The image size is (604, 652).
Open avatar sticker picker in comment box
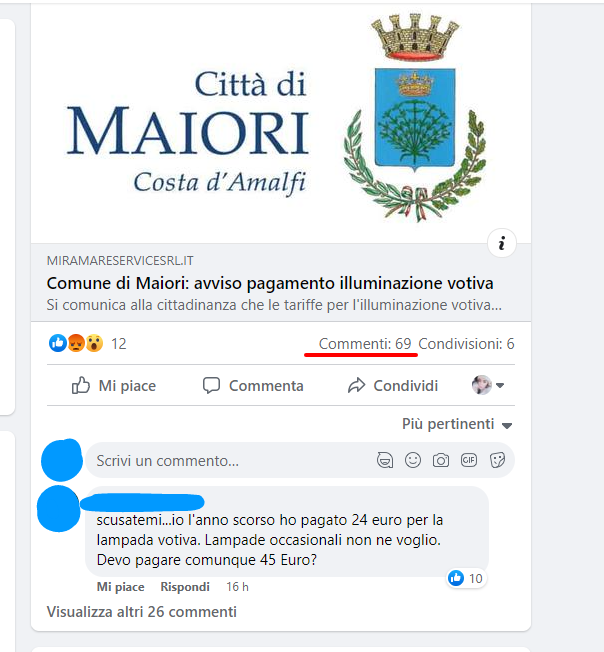pyautogui.click(x=385, y=460)
